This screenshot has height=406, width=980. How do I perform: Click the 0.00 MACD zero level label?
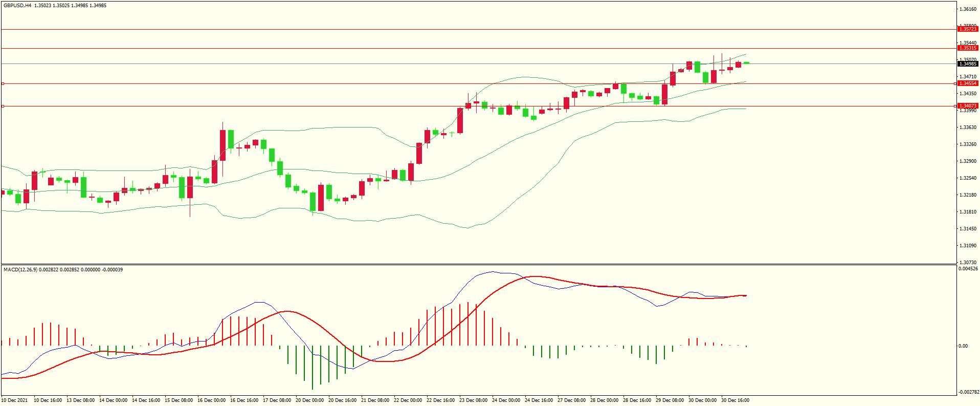click(x=963, y=346)
